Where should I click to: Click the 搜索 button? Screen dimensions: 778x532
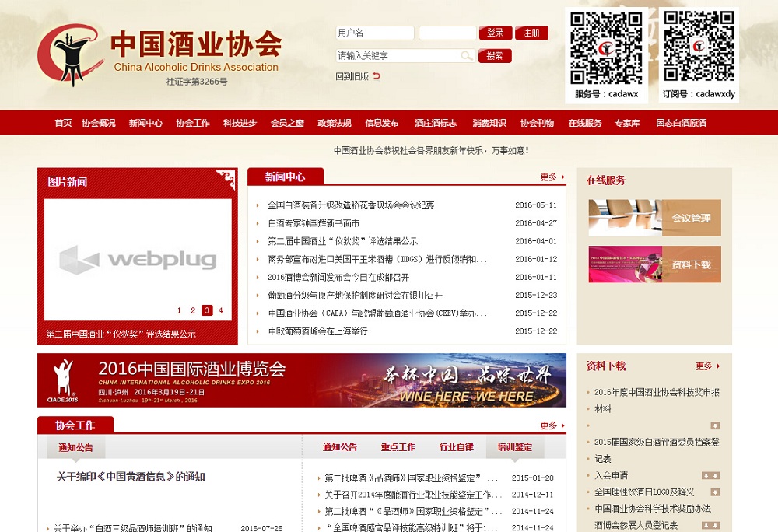tap(495, 55)
